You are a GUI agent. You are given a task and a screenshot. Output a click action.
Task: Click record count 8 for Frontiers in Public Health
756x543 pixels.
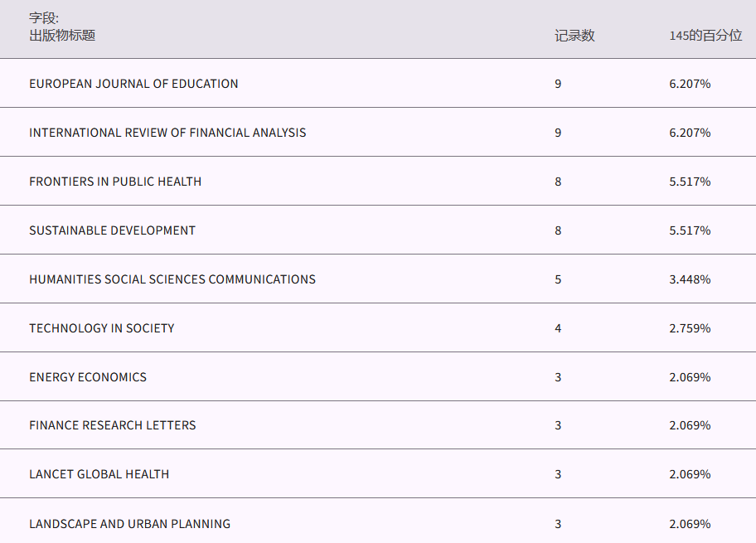pyautogui.click(x=558, y=182)
